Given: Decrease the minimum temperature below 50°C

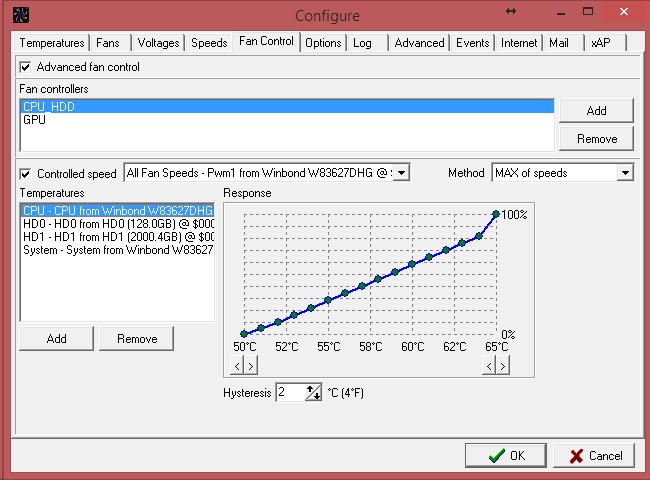Looking at the screenshot, I should tap(238, 366).
